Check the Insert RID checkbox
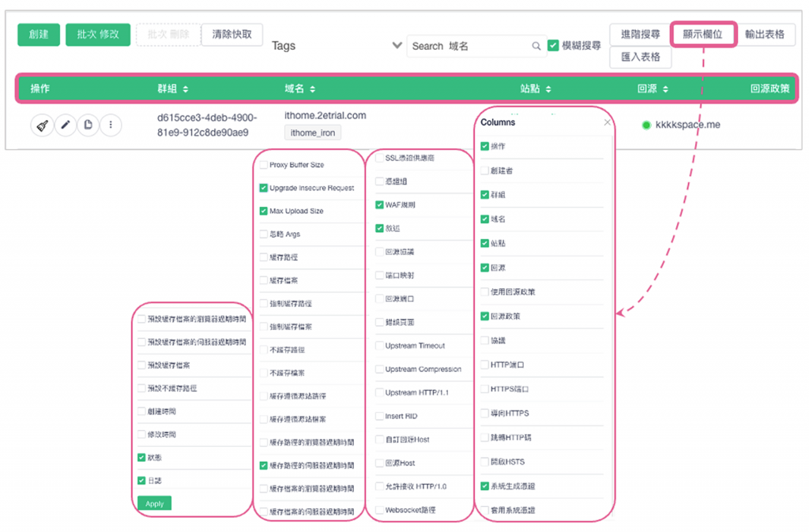 (379, 416)
